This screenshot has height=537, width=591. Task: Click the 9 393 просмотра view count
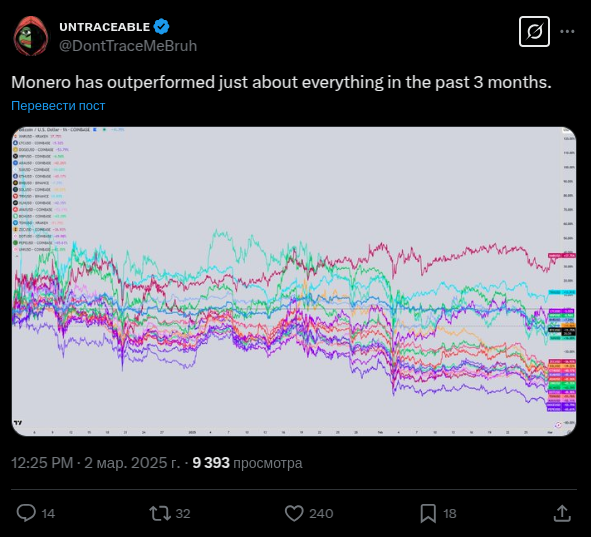247,463
